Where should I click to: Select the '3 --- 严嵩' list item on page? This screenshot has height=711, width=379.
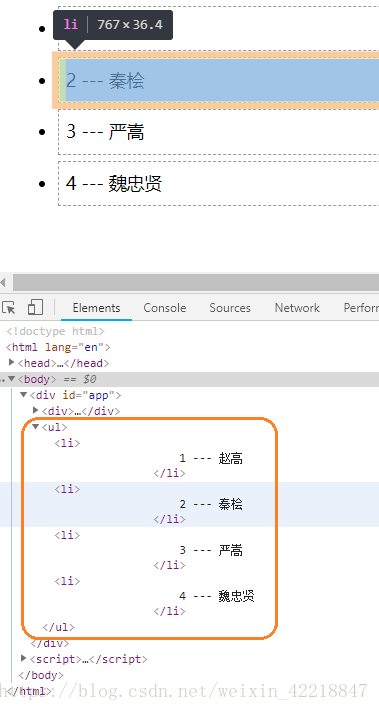(x=219, y=131)
